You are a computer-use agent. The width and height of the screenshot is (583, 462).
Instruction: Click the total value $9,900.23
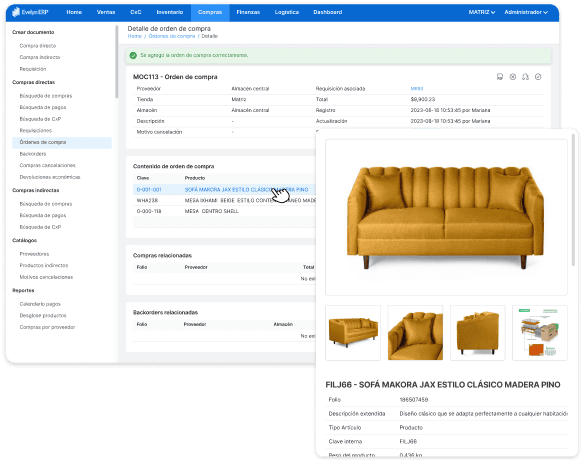click(423, 100)
